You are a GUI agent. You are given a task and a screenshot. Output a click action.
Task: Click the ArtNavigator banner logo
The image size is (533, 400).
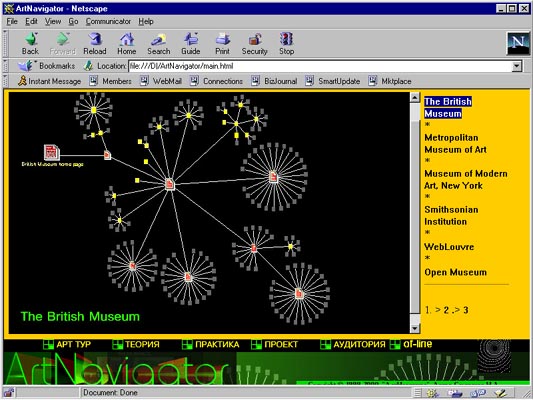pyautogui.click(x=117, y=369)
